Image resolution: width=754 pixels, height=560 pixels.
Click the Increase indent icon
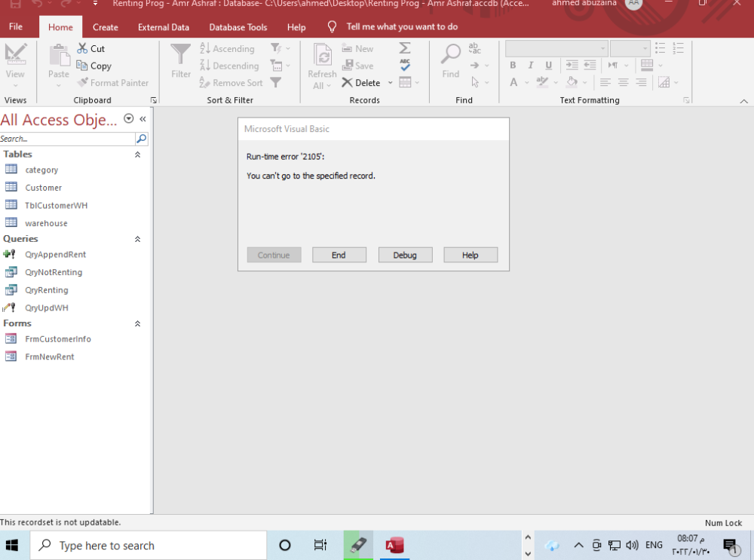572,65
